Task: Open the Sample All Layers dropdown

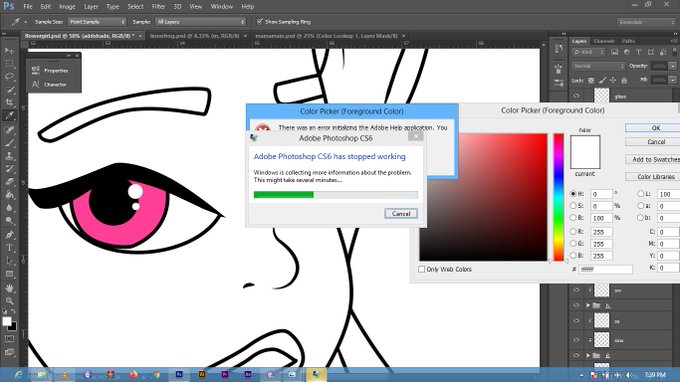Action: [x=200, y=22]
